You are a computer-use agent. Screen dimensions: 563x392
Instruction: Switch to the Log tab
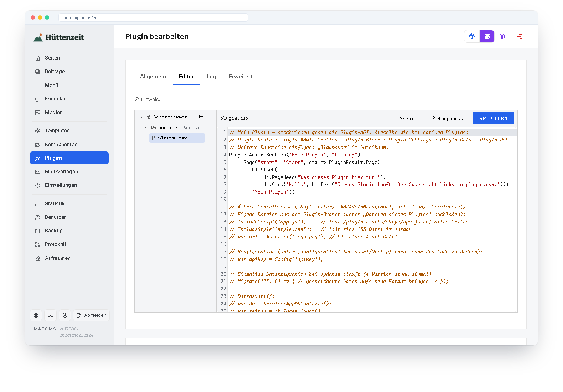211,77
